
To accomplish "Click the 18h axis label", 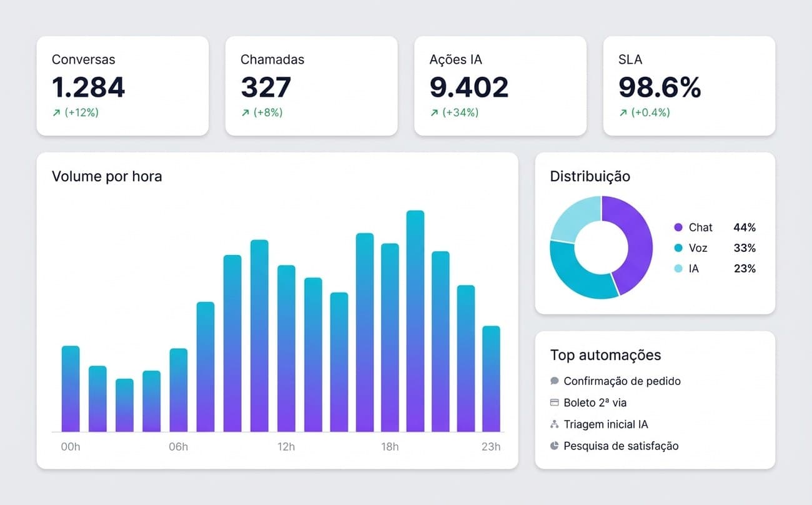I will point(390,447).
